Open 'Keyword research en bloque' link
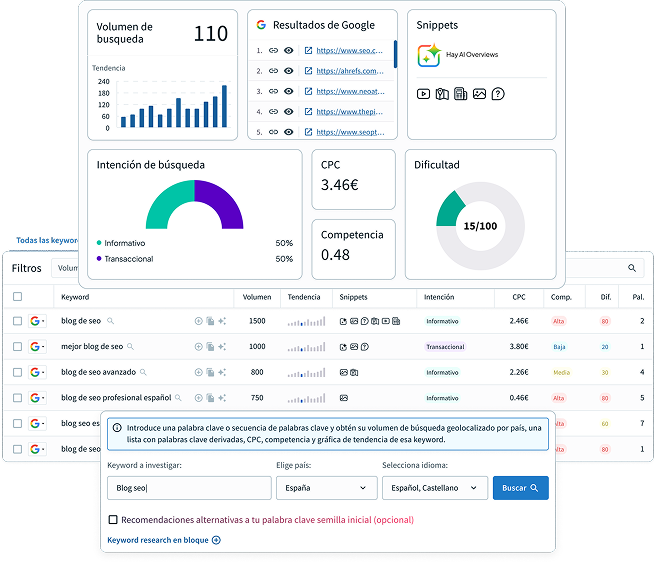 [x=164, y=540]
